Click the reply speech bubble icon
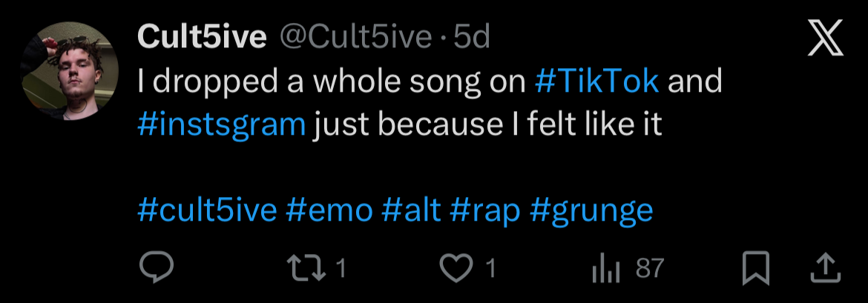The image size is (868, 303). point(156,268)
